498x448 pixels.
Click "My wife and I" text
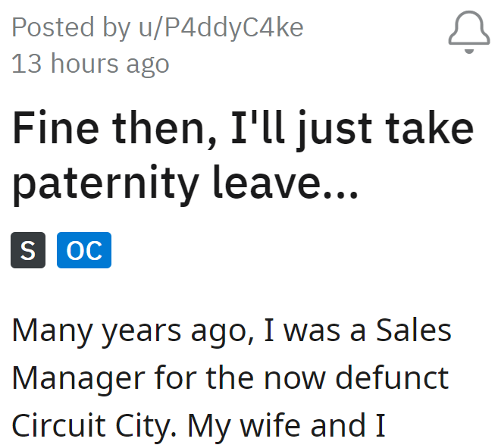[287, 426]
